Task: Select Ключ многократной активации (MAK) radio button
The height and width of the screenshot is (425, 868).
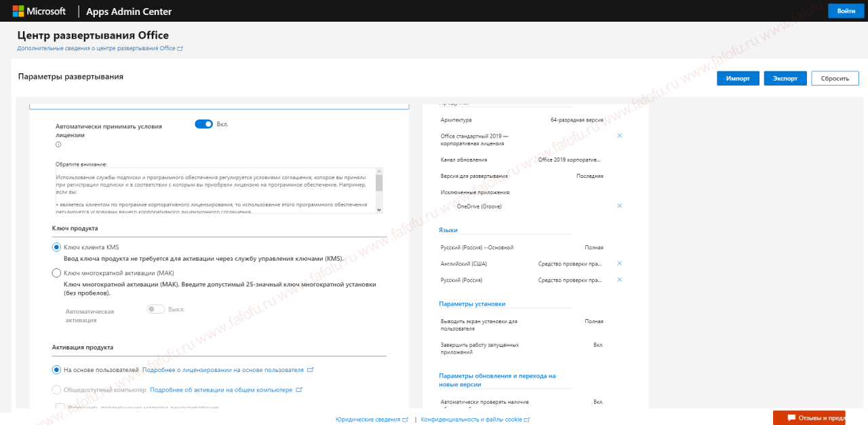Action: click(x=56, y=273)
